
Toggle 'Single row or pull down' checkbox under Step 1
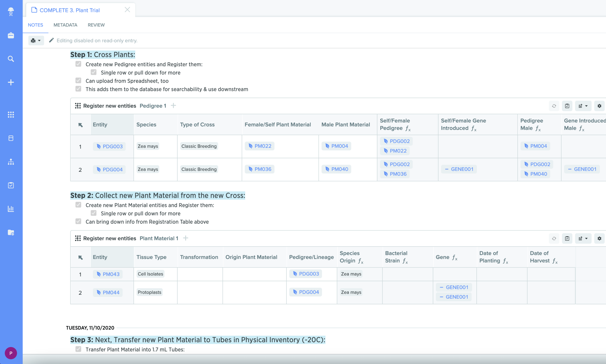tap(93, 72)
